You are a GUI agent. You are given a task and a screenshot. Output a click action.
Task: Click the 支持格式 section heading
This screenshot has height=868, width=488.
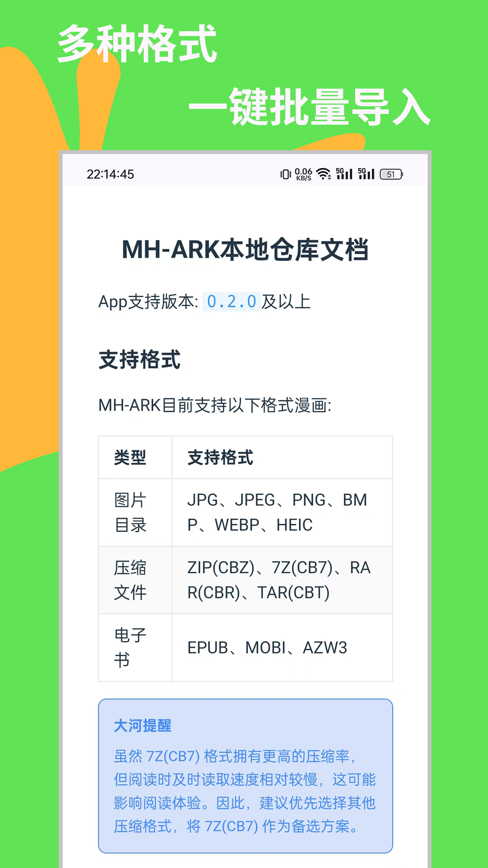click(140, 360)
